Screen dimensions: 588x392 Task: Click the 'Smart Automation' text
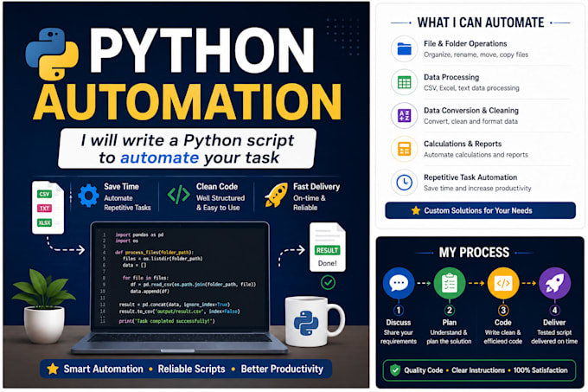103,370
